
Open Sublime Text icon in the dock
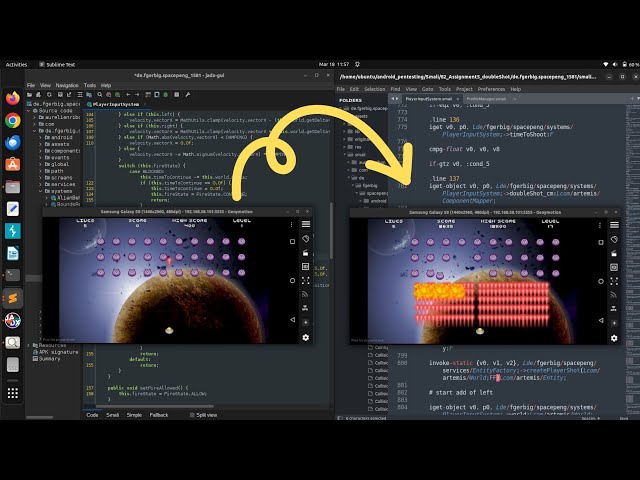tap(13, 298)
